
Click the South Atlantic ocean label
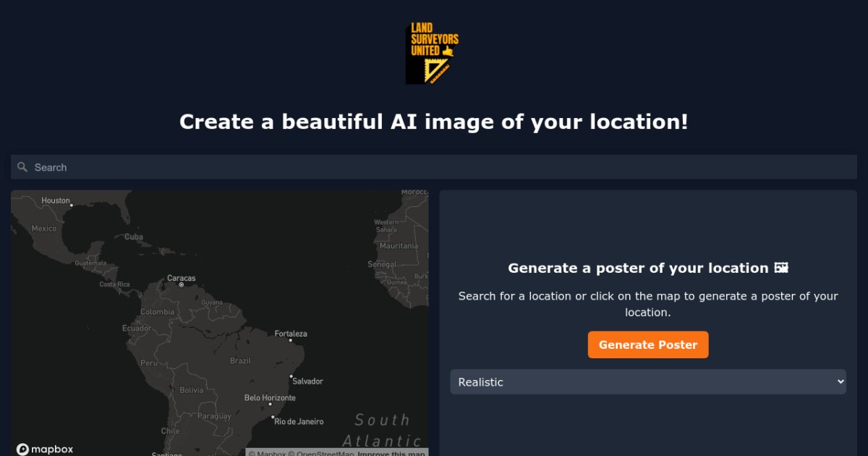point(383,431)
